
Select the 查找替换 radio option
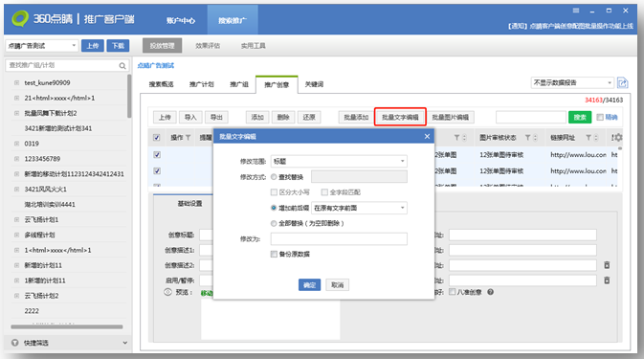274,177
